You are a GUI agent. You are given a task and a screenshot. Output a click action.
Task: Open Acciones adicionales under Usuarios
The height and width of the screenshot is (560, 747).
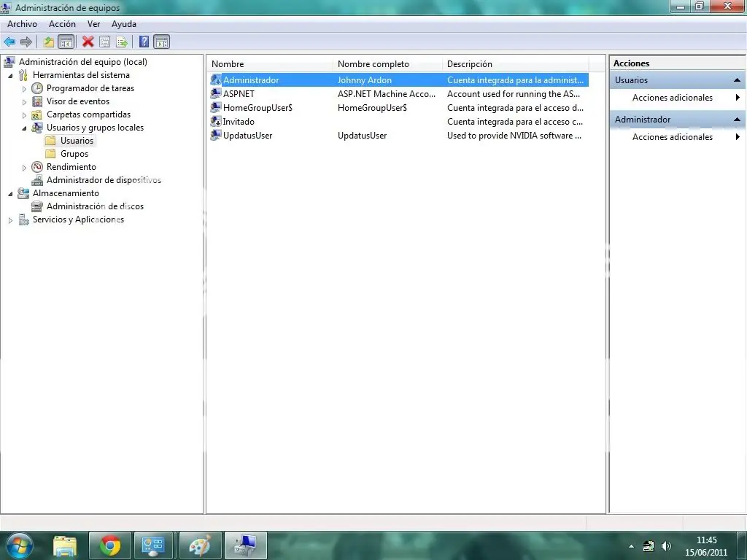coord(672,98)
